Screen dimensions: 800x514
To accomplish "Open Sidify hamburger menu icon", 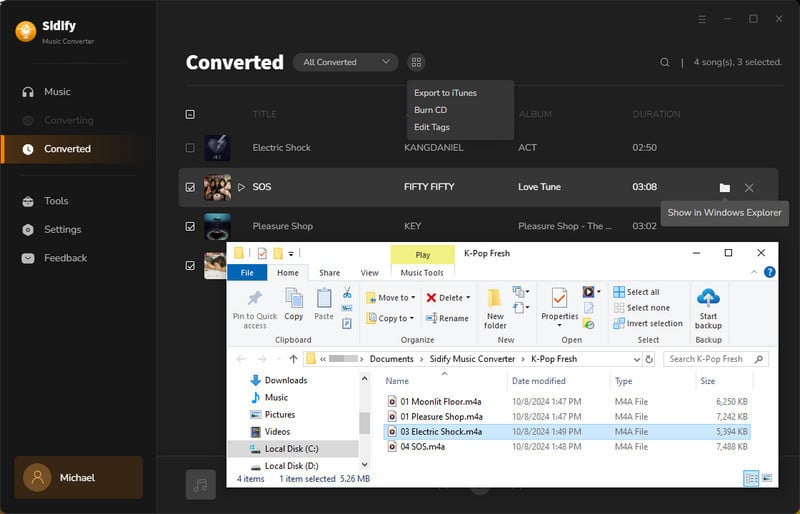I will point(702,19).
